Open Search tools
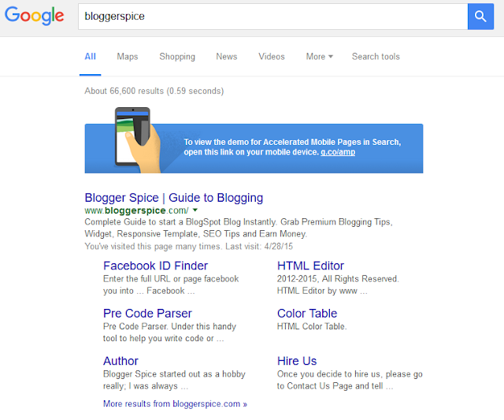 tap(376, 57)
